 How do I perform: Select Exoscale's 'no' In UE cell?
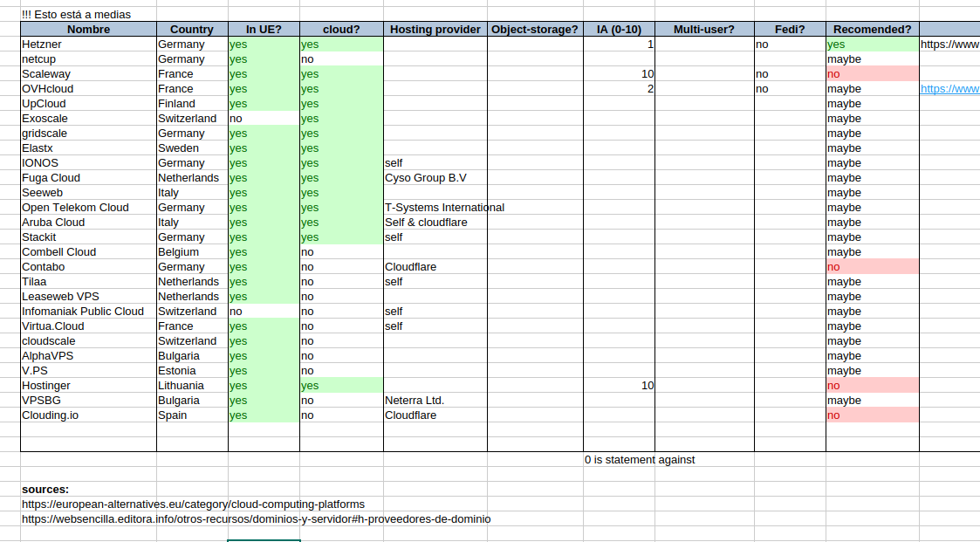point(264,119)
